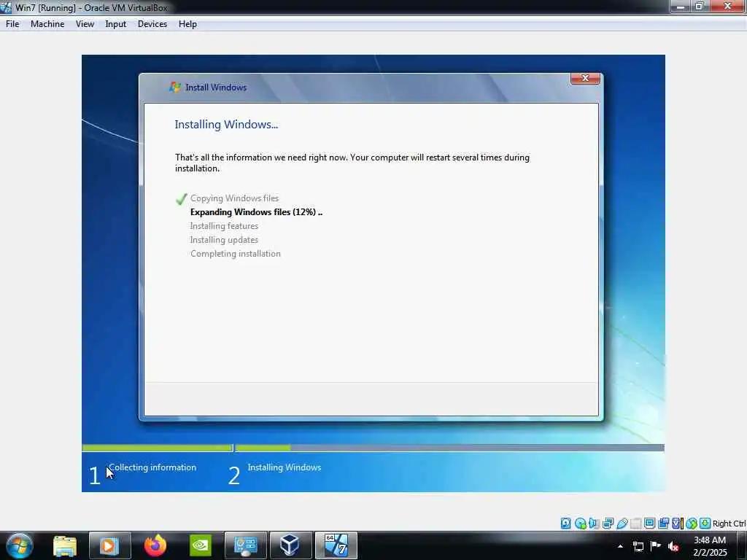
Task: Click the Expanding Windows files (12%) text
Action: point(256,212)
